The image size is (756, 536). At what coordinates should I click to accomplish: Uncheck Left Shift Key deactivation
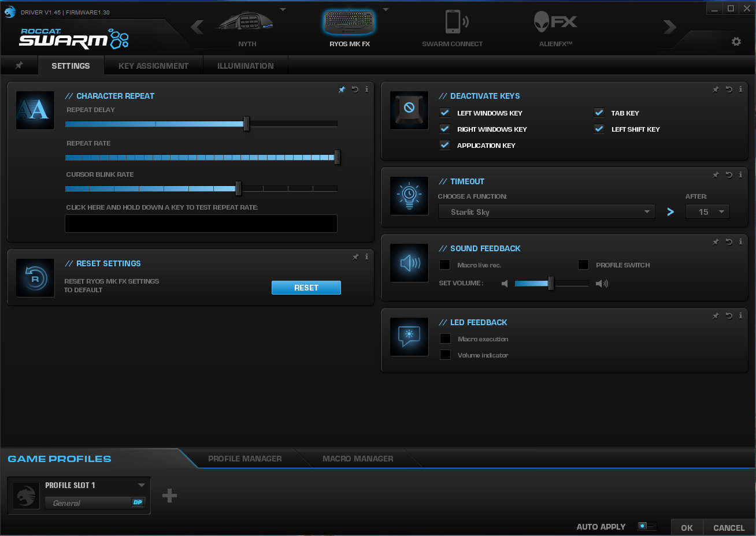[599, 129]
